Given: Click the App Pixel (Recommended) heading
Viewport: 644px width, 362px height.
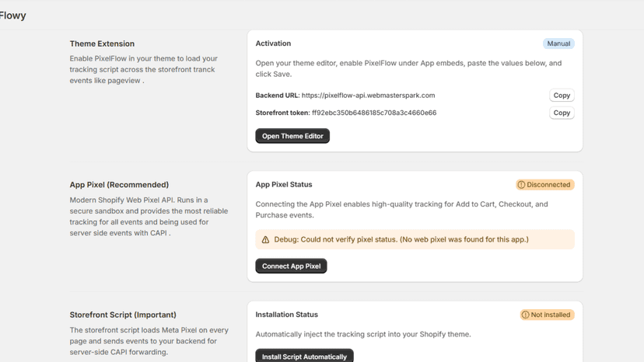Looking at the screenshot, I should [x=119, y=185].
